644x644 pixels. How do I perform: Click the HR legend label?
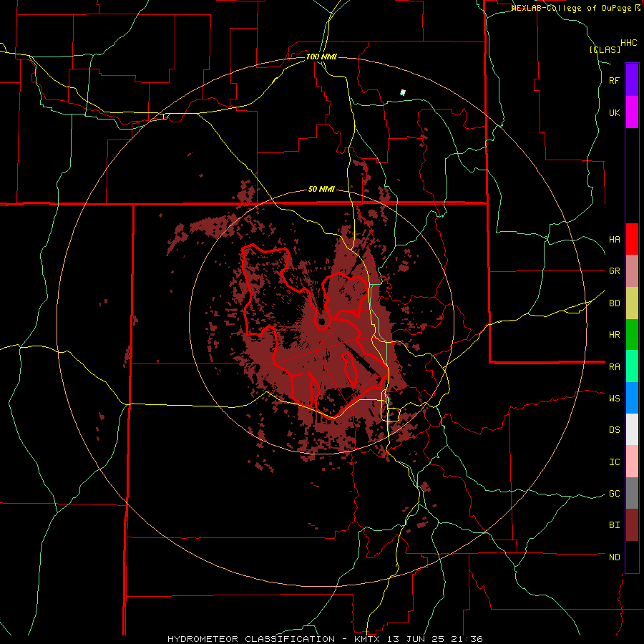pos(615,335)
